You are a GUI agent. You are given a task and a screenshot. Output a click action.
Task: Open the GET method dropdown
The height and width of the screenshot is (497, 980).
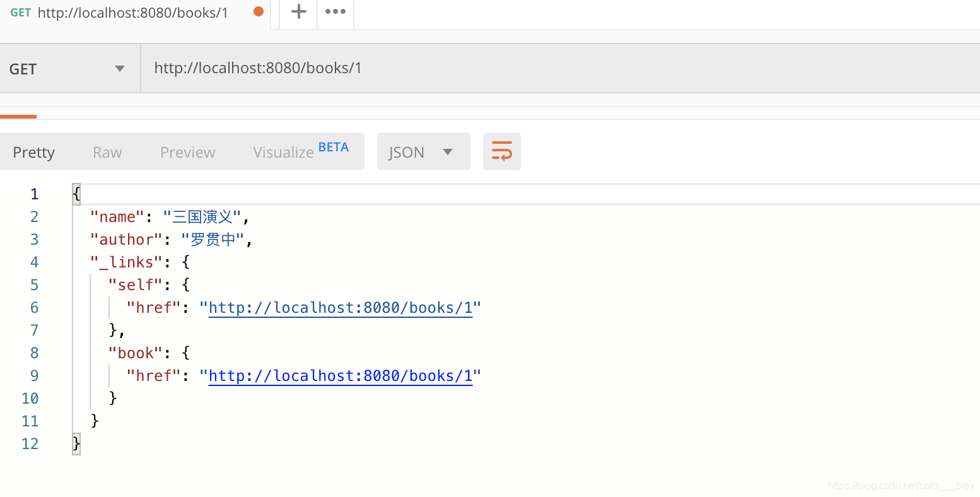70,68
